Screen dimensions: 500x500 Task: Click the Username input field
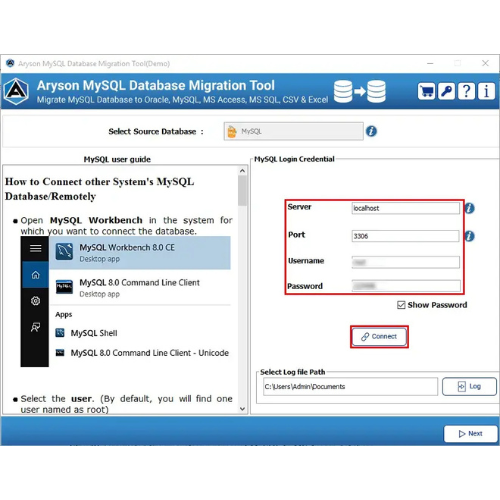[406, 262]
